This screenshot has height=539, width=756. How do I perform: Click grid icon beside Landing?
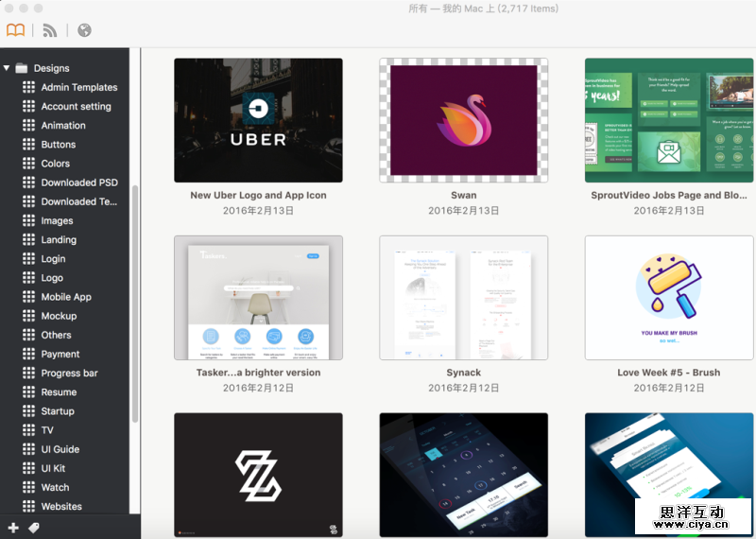coord(28,239)
